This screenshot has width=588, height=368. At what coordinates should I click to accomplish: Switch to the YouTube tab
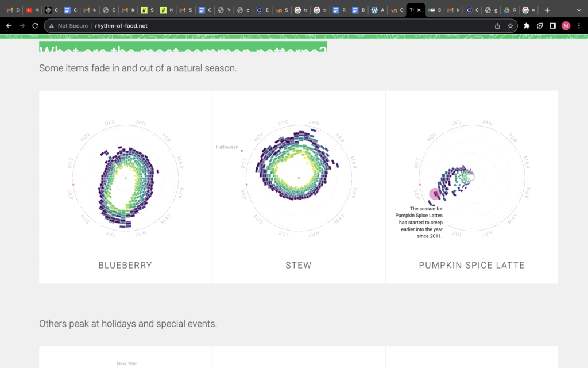(x=32, y=10)
